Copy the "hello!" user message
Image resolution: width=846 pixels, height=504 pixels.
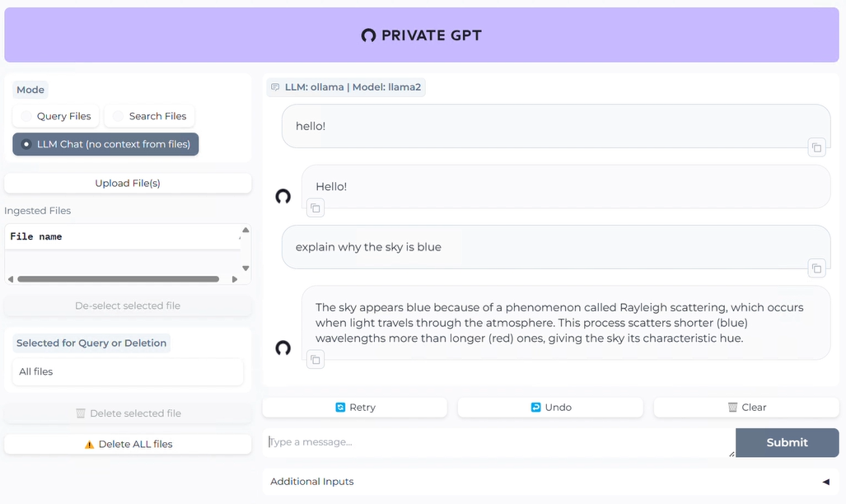pyautogui.click(x=816, y=147)
